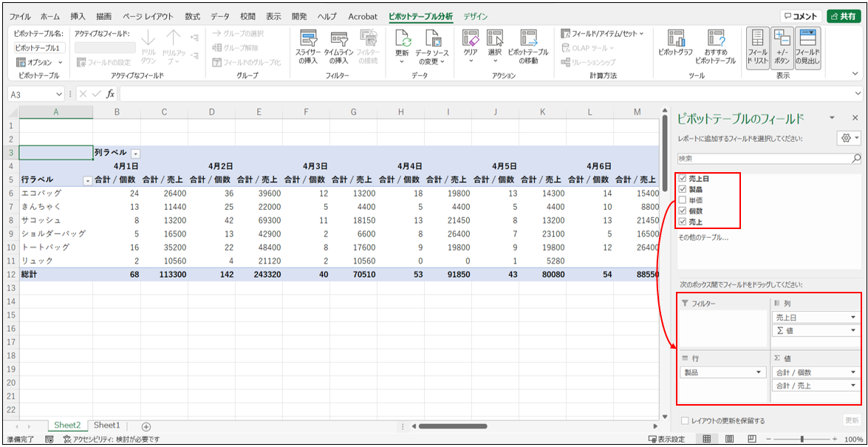Click accessibility check status message
868x447 pixels.
[112, 440]
